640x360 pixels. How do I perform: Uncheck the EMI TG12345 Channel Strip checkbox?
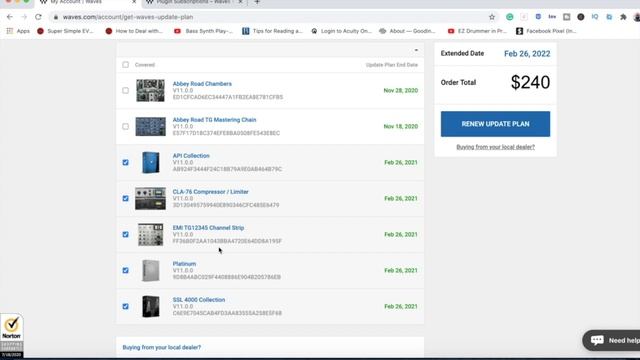125,234
